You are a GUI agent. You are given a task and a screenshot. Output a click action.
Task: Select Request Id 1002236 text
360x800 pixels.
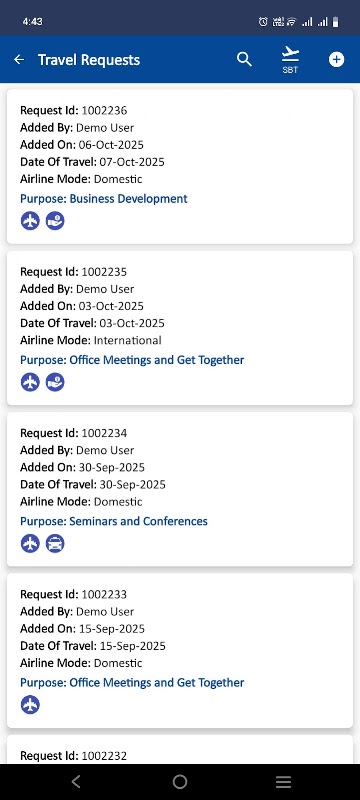pyautogui.click(x=73, y=110)
